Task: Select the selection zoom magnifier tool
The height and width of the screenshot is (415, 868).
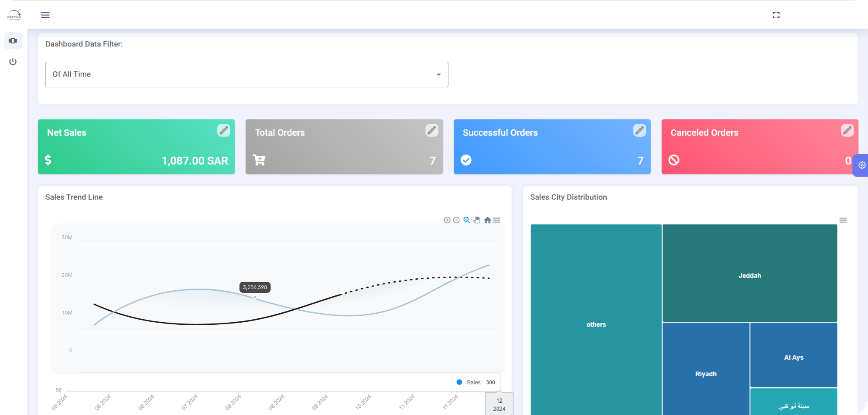Action: pyautogui.click(x=467, y=220)
